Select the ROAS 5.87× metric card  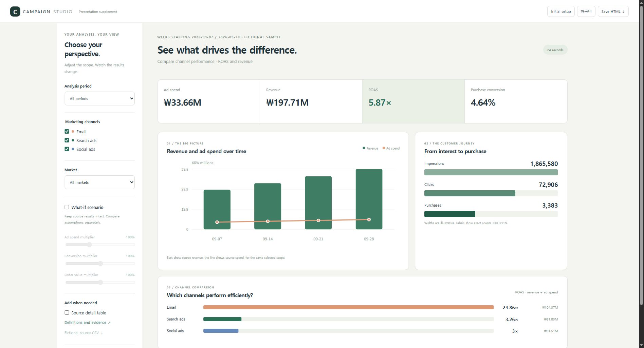(413, 101)
